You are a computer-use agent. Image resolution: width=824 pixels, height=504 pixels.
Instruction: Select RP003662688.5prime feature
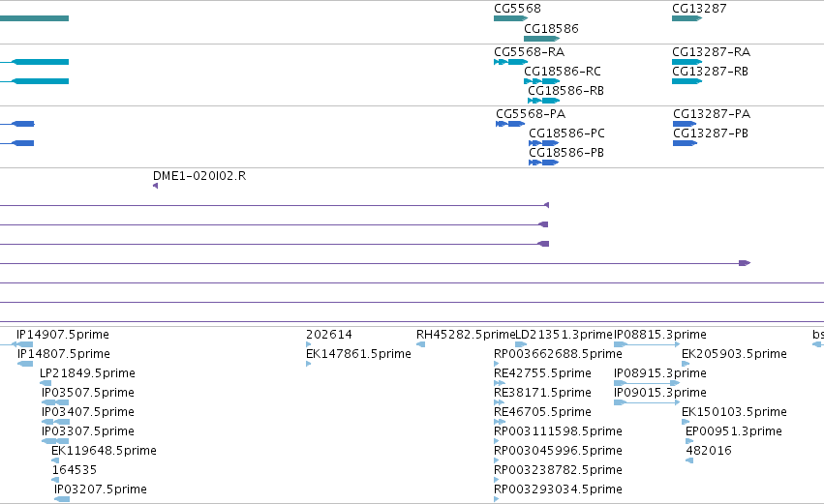click(x=497, y=364)
